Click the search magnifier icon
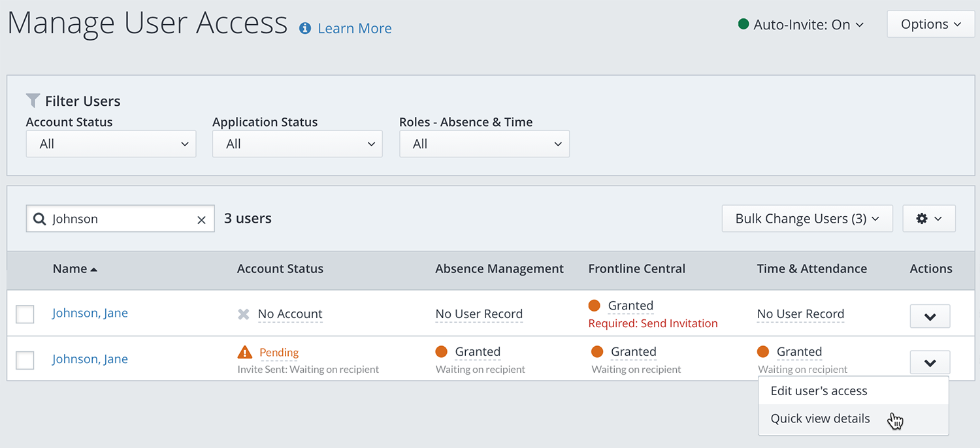The width and height of the screenshot is (980, 448). 39,219
